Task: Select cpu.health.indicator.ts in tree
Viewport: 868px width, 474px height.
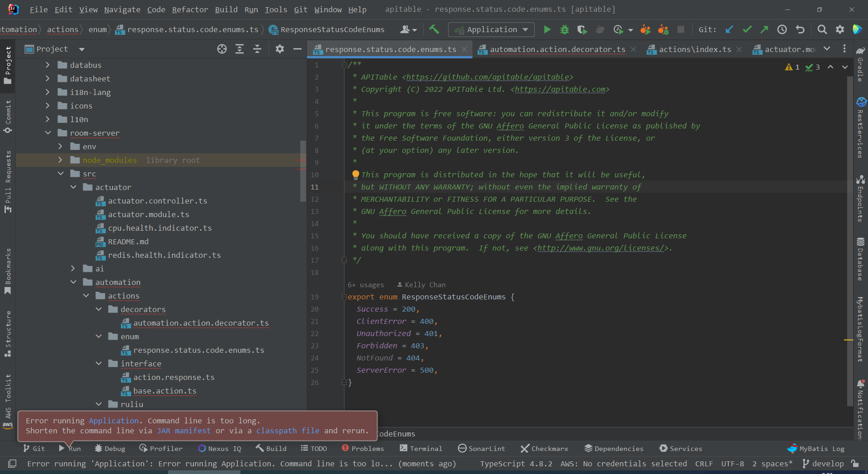Action: click(160, 228)
